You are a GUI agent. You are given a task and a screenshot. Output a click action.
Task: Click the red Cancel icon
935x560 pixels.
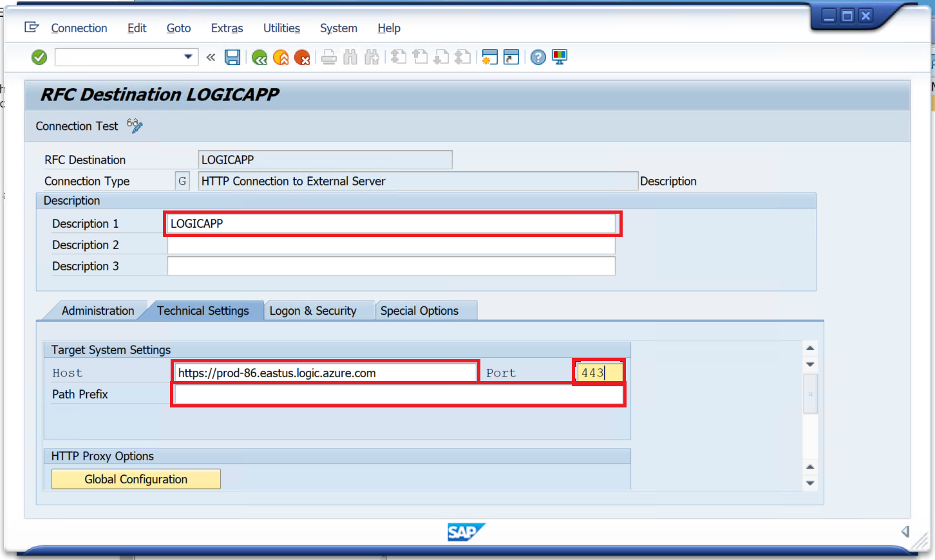302,58
